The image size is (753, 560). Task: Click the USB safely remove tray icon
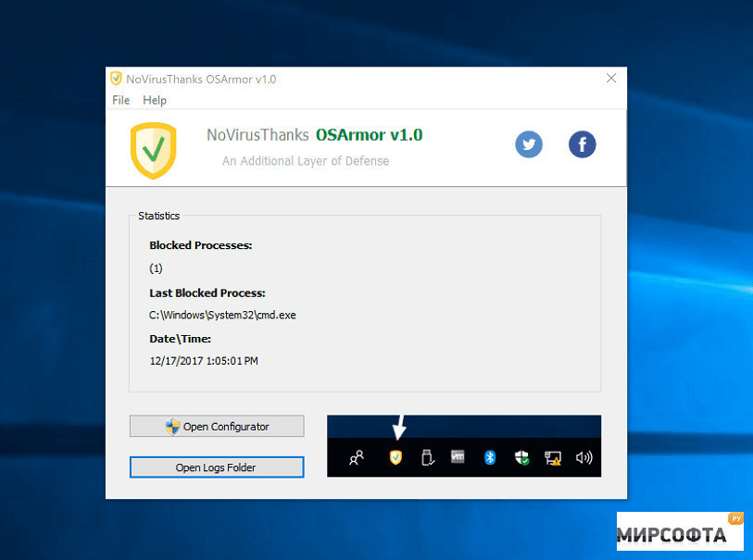tap(427, 457)
